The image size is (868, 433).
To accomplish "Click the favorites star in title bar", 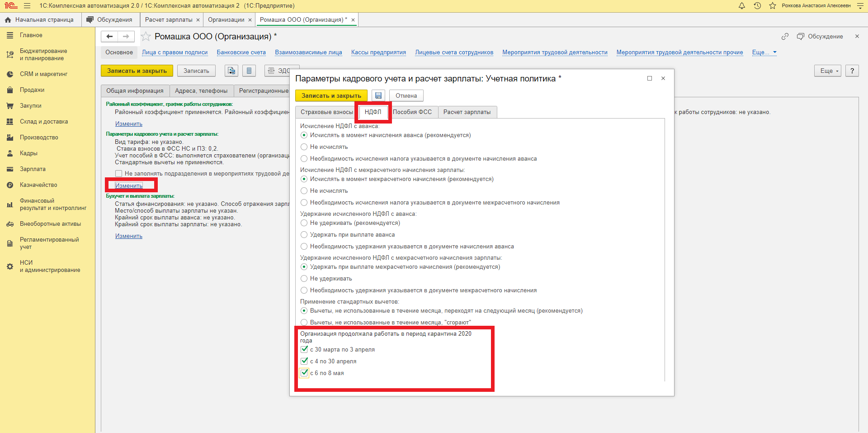I will [773, 6].
